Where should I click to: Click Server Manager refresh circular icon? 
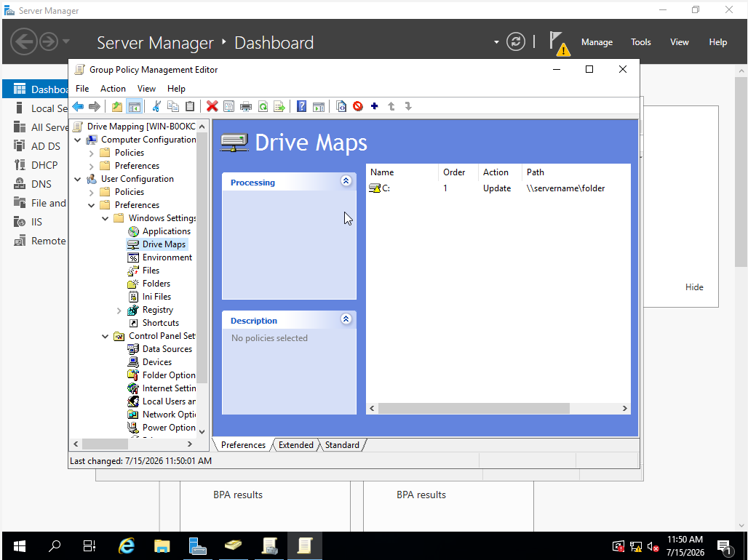(x=516, y=42)
